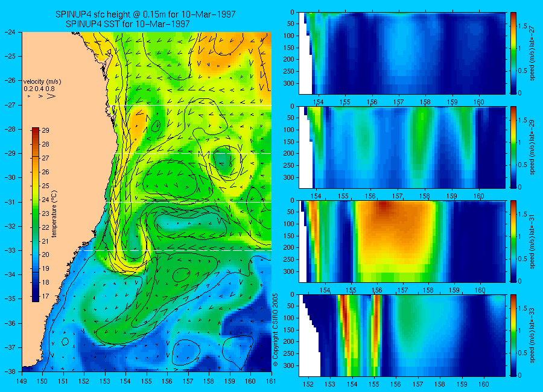The height and width of the screenshot is (392, 543).
Task: Click the temperature colorbar on the map
Action: coord(36,215)
